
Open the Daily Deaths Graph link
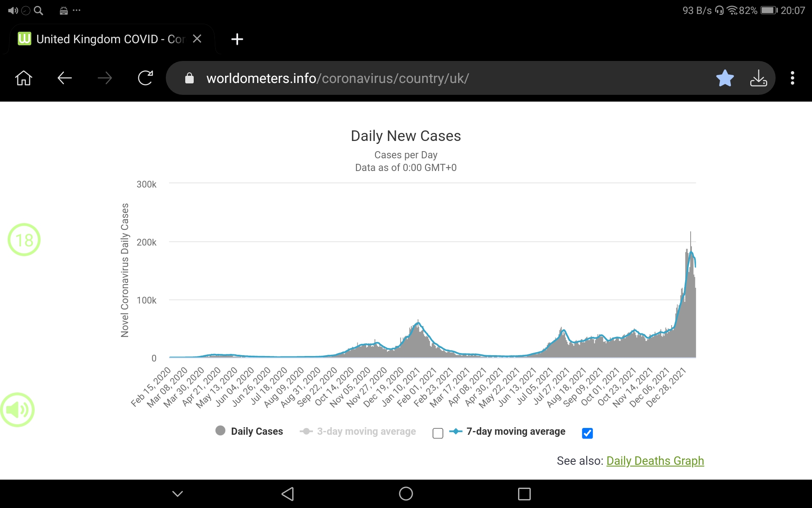(655, 461)
